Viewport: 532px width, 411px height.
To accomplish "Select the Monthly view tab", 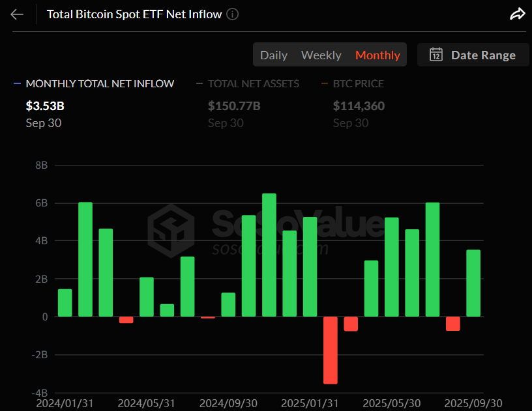I will [x=377, y=55].
